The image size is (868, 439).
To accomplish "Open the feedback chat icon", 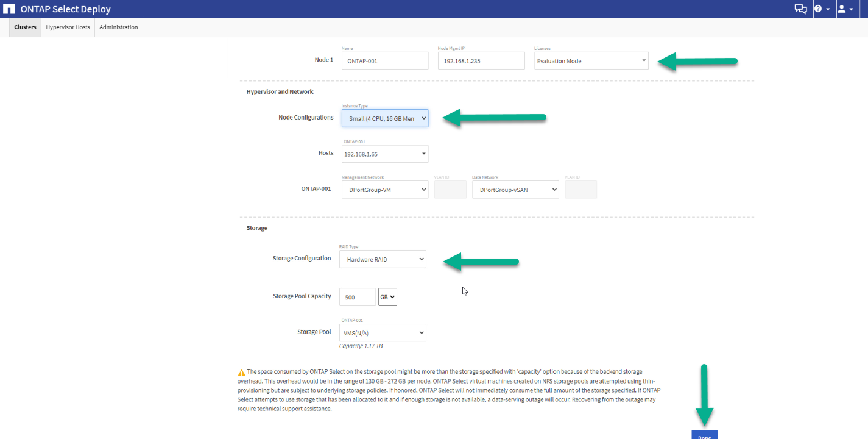I will click(800, 9).
